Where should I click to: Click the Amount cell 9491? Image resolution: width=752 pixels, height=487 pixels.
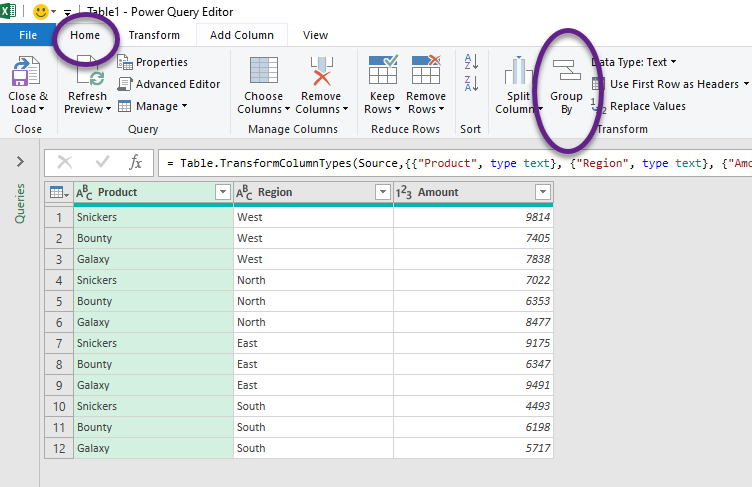[473, 385]
